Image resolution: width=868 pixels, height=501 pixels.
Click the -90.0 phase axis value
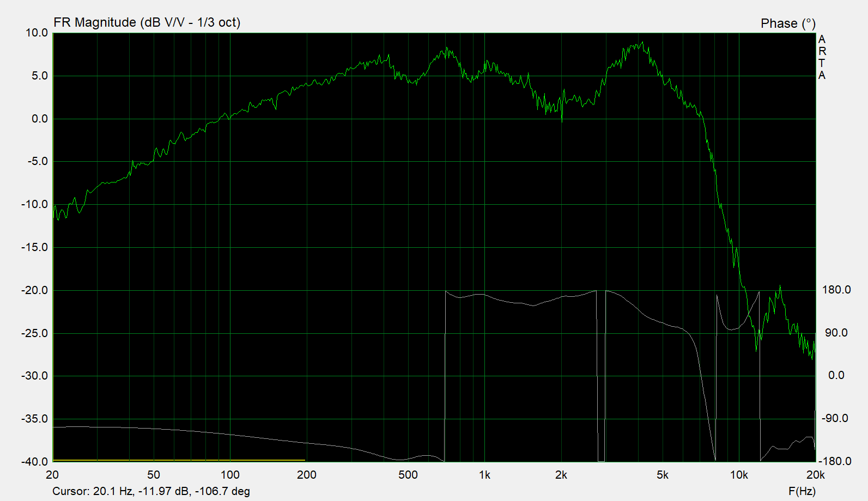pos(835,418)
